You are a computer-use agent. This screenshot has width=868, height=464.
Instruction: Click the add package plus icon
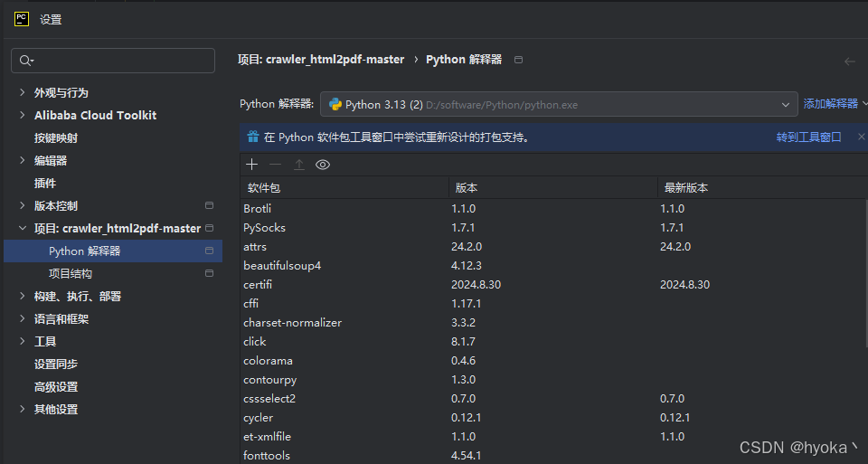(252, 165)
